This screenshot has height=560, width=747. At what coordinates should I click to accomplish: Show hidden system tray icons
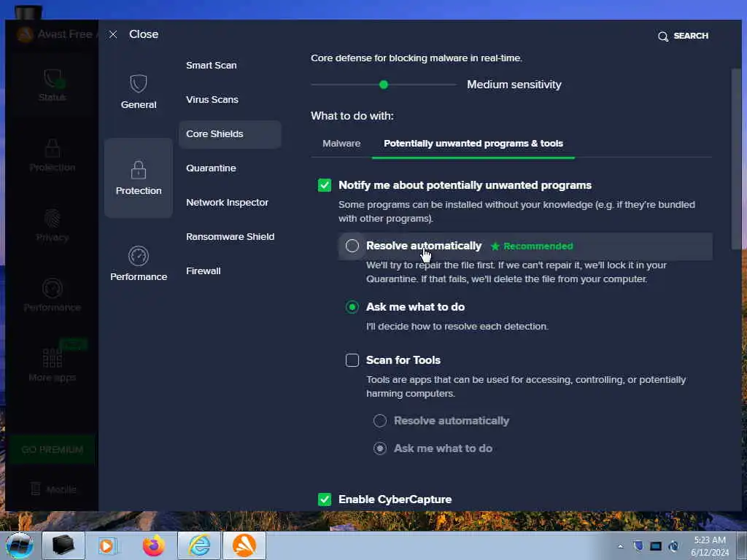point(620,546)
